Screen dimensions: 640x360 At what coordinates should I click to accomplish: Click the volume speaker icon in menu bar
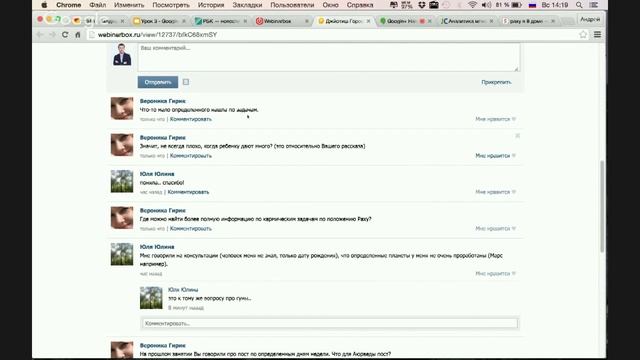click(486, 5)
